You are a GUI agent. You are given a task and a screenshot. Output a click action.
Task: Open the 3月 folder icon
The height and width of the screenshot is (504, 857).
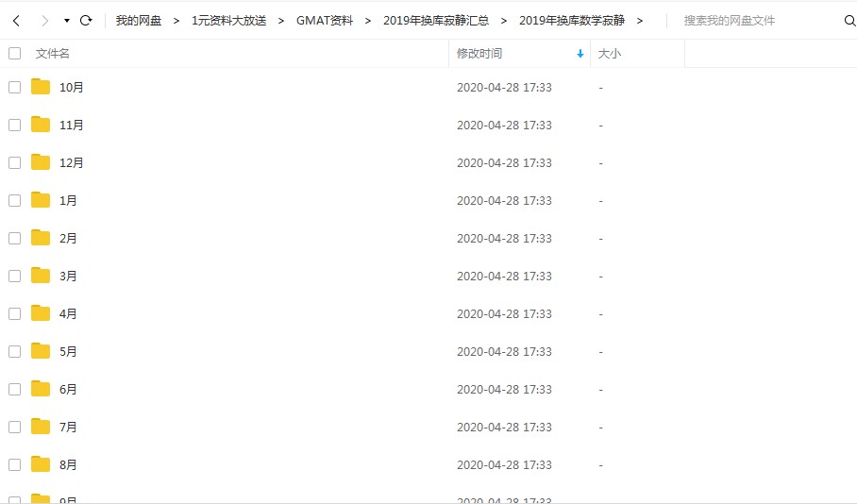41,276
